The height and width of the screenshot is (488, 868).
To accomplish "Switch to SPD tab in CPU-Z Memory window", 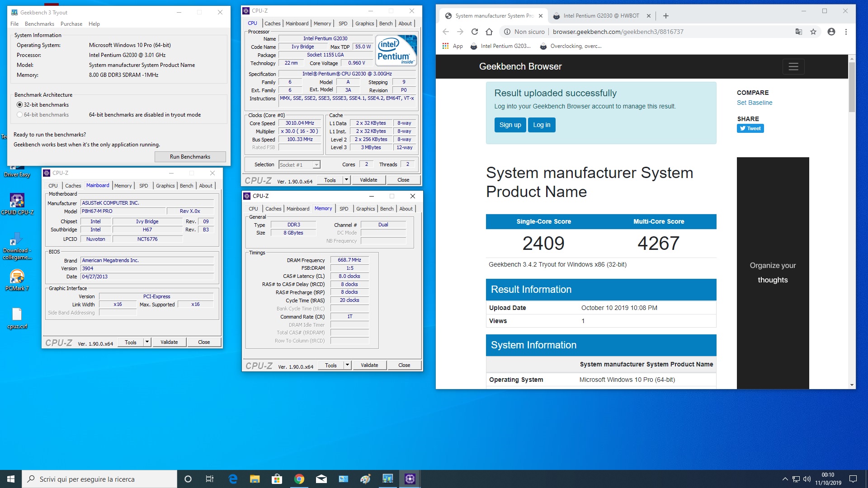I will click(x=344, y=209).
